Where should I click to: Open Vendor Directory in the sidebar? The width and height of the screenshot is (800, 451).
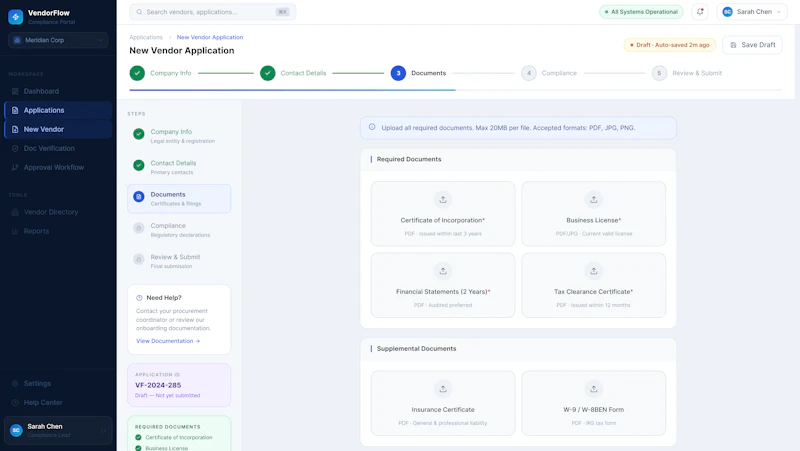tap(58, 212)
